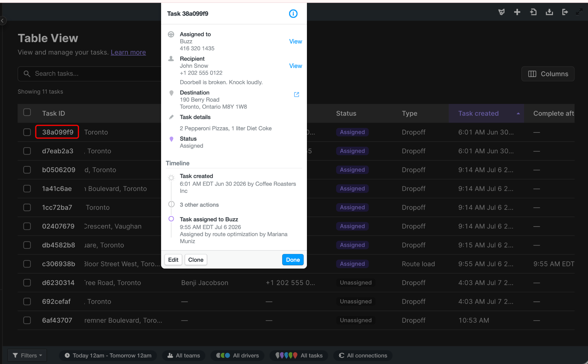Click the Task assigned to Buzz timeline marker

pyautogui.click(x=171, y=219)
